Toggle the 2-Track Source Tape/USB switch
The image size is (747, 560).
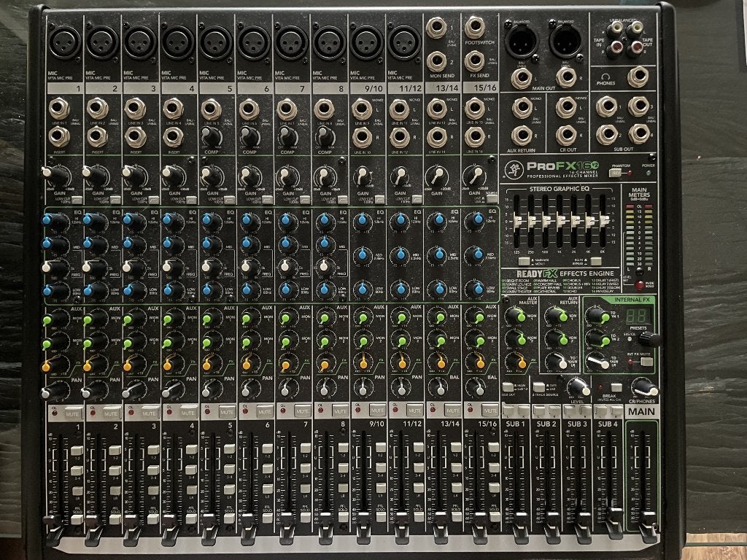pos(539,386)
